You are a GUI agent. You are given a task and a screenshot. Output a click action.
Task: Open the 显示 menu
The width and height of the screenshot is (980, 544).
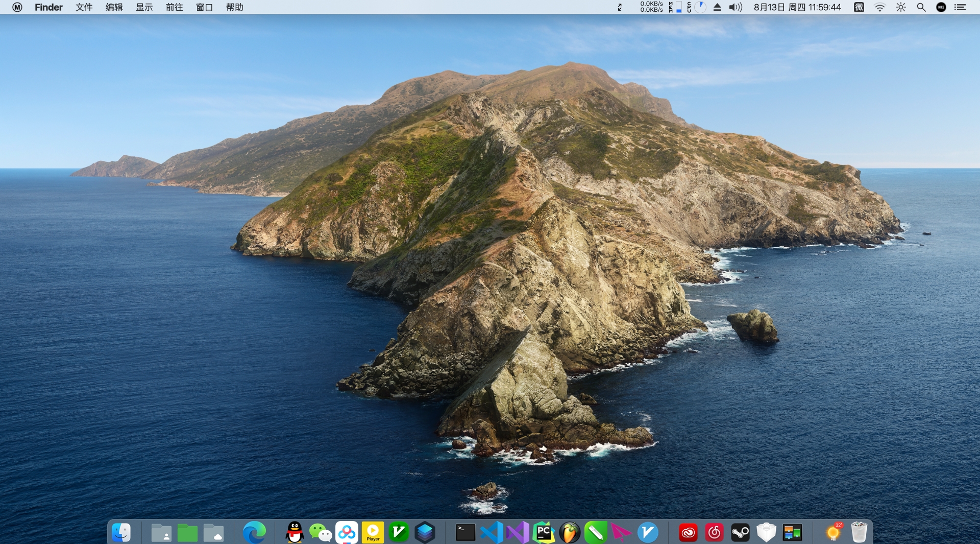tap(144, 7)
